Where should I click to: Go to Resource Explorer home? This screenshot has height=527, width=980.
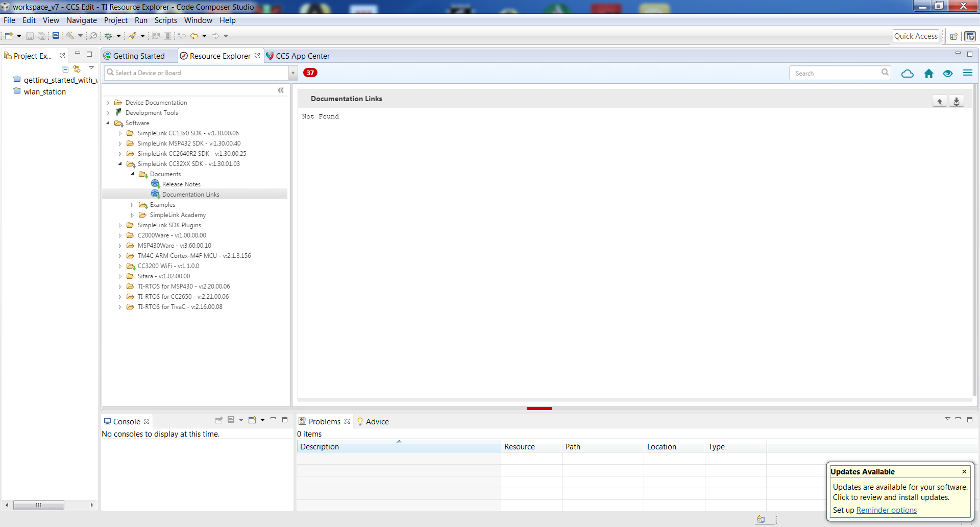(x=929, y=74)
